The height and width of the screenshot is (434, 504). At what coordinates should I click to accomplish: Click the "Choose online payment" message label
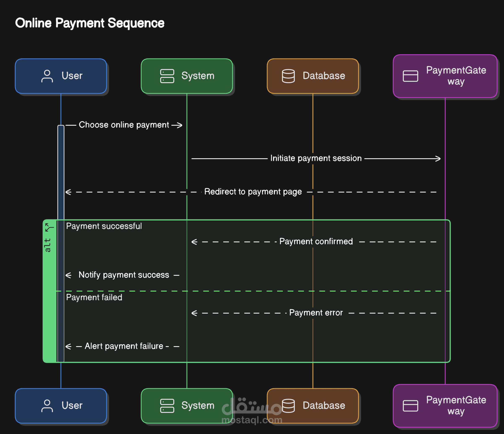click(124, 125)
